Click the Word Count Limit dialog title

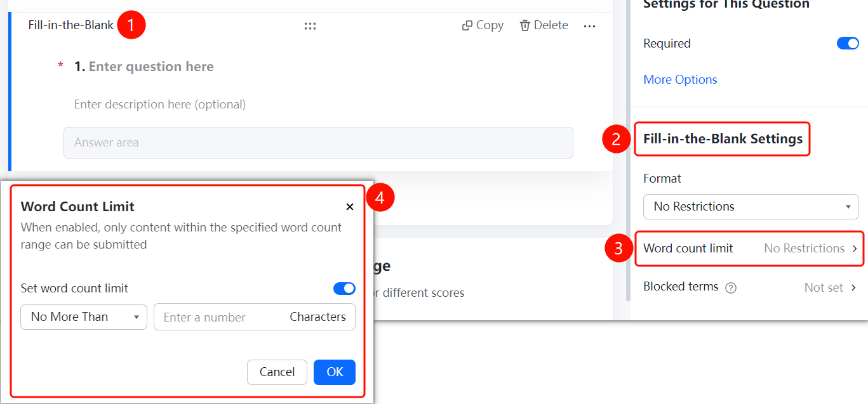(77, 206)
